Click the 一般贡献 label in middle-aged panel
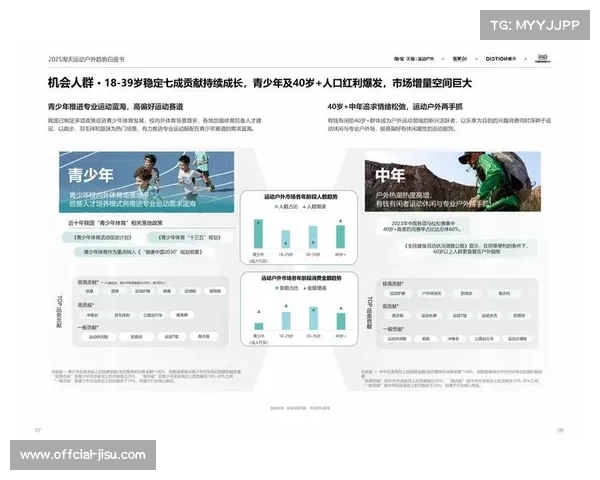Screen dimensions: 600x480 pos(393,329)
